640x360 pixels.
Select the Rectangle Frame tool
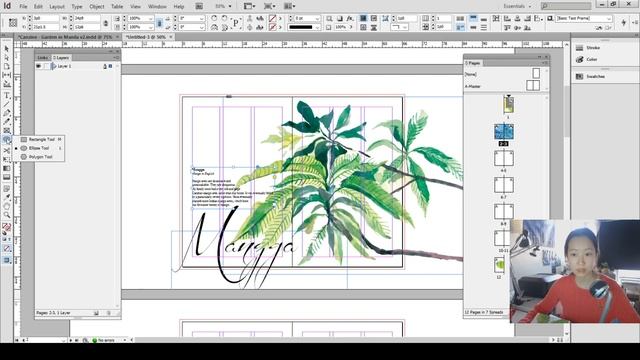pyautogui.click(x=7, y=131)
